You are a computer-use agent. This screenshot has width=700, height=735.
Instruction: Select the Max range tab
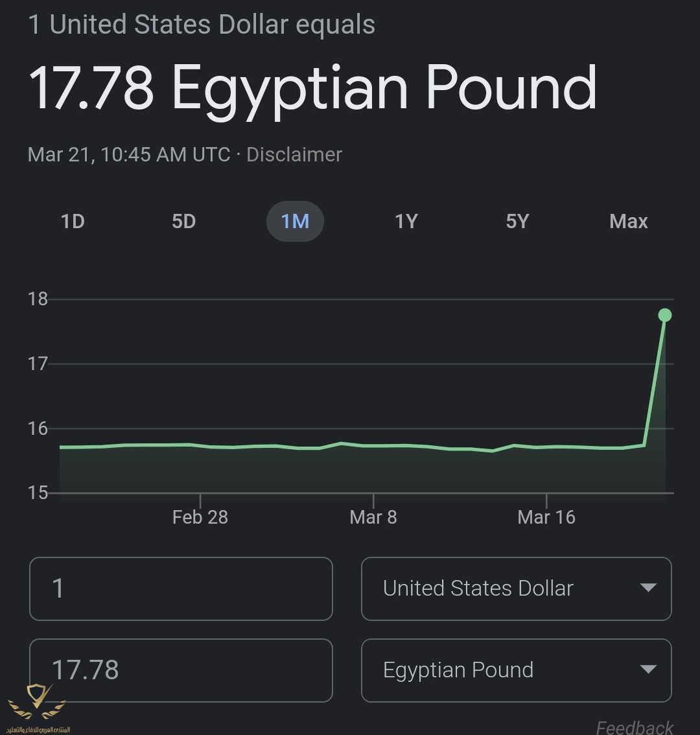628,221
